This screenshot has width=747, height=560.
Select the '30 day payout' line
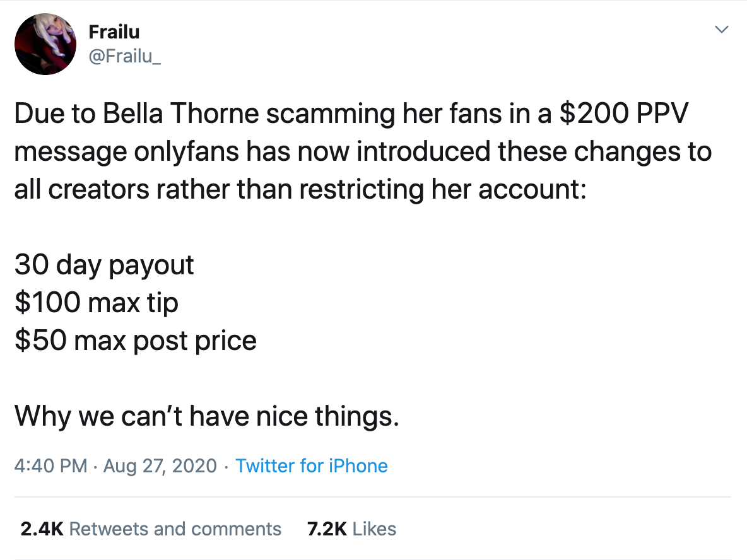point(104,265)
